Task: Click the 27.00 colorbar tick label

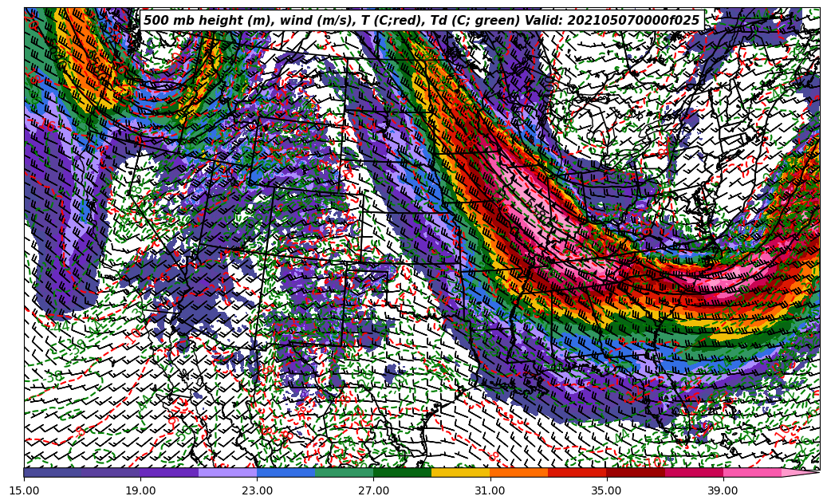Action: point(373,490)
